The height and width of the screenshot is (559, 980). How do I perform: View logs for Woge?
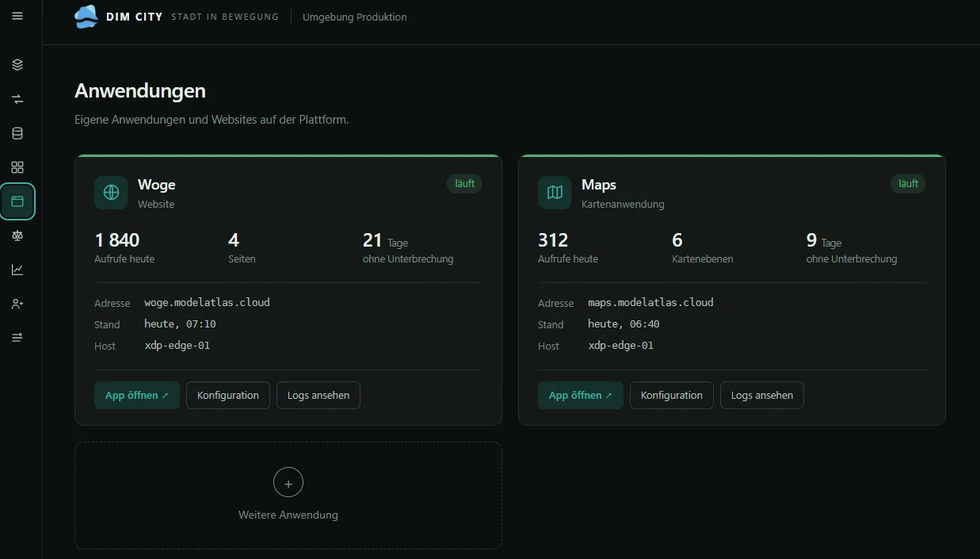pos(318,395)
